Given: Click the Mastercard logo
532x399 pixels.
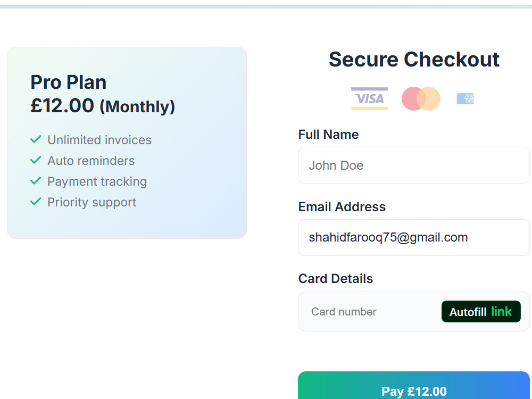Looking at the screenshot, I should click(421, 99).
